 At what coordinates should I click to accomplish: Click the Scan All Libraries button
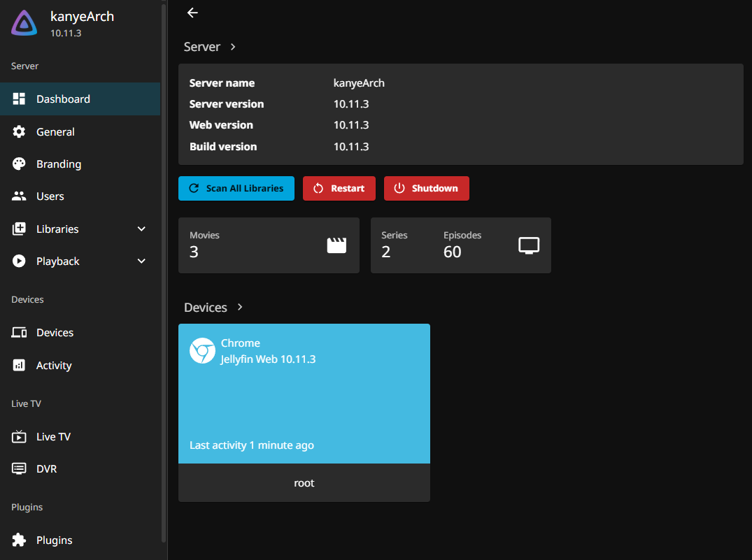click(x=236, y=188)
